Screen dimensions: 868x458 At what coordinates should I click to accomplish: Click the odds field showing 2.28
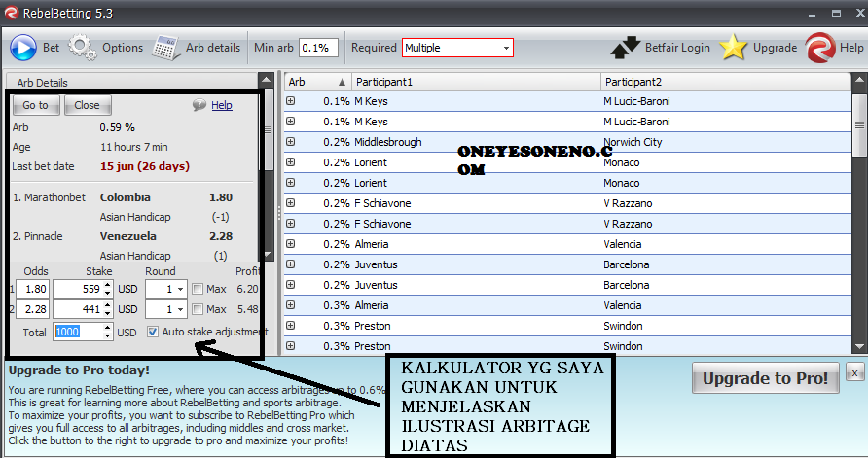point(33,310)
